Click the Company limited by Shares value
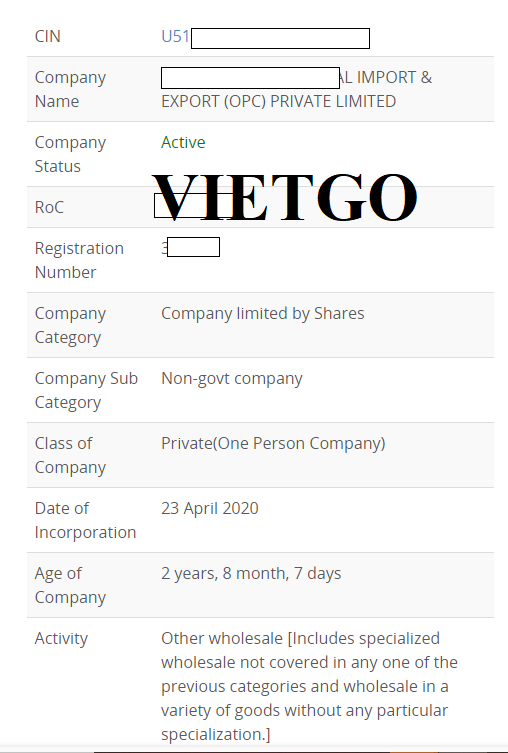The height and width of the screenshot is (753, 508). [263, 313]
